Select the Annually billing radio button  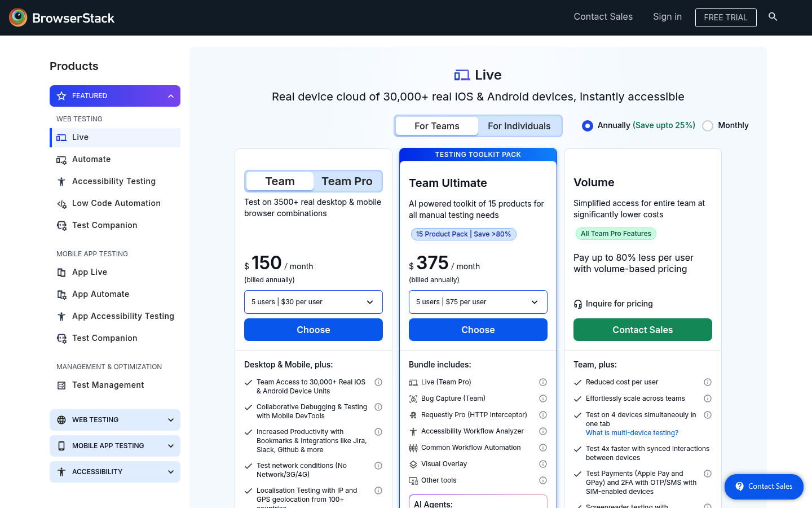pos(588,126)
